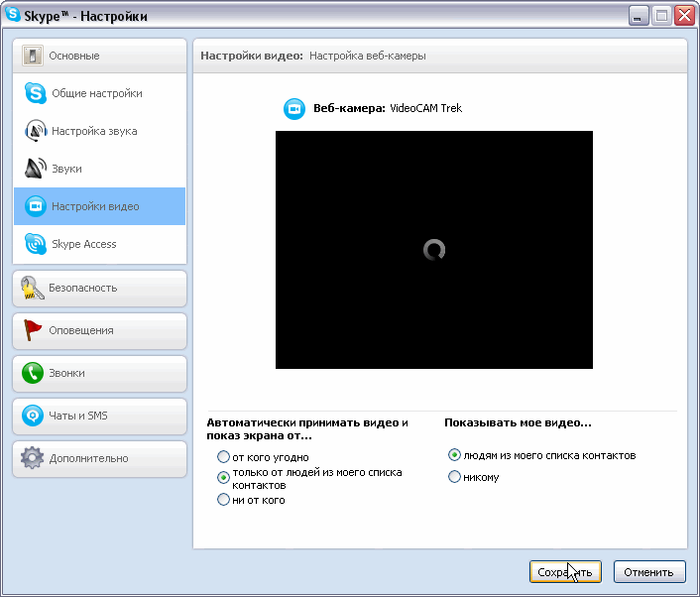The width and height of the screenshot is (700, 597).
Task: Choose 'ни от кого' radio button
Action: click(223, 499)
